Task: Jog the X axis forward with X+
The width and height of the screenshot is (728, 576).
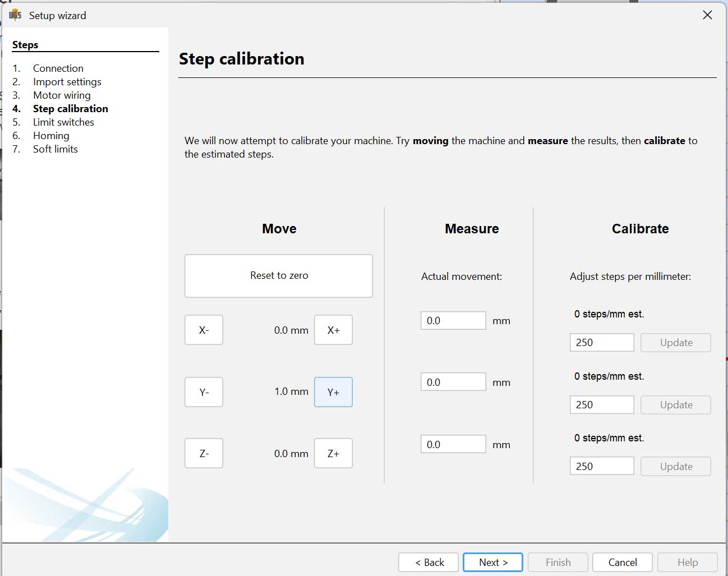Action: tap(333, 330)
